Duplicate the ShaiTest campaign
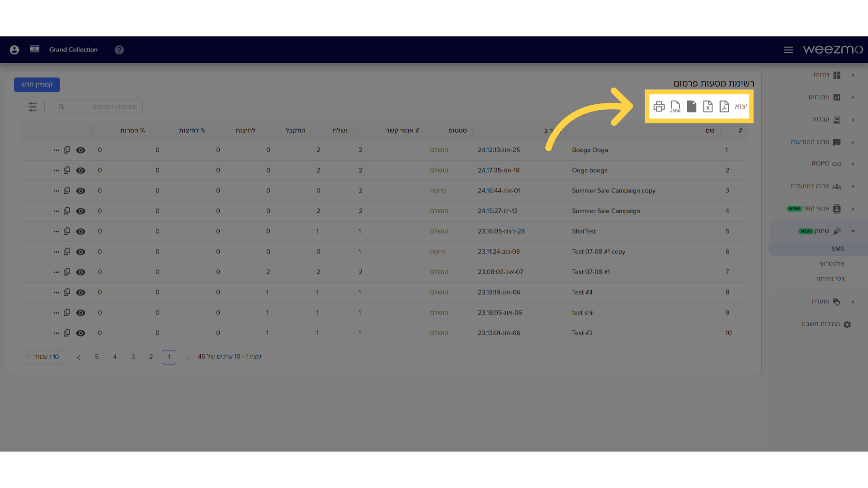 click(67, 231)
